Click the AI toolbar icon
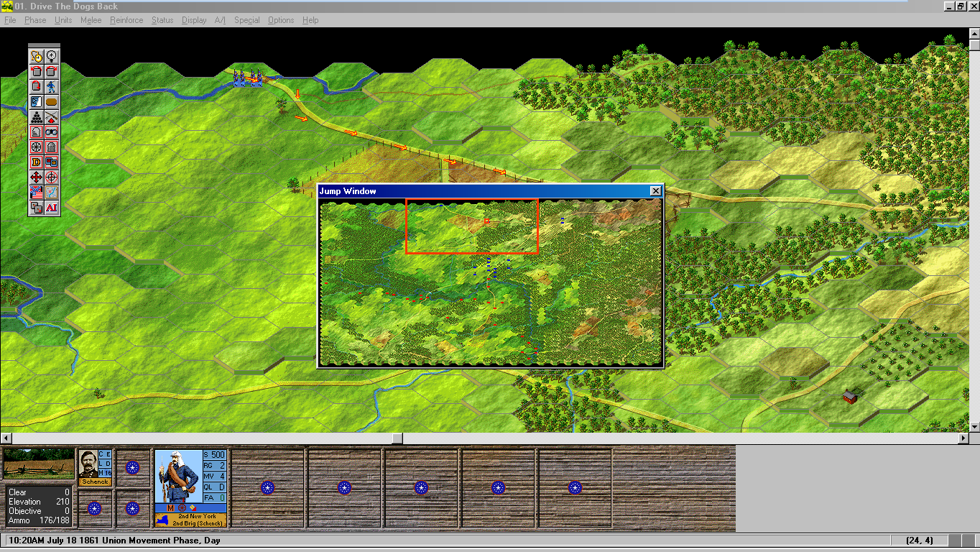The width and height of the screenshot is (980, 552). click(x=52, y=207)
